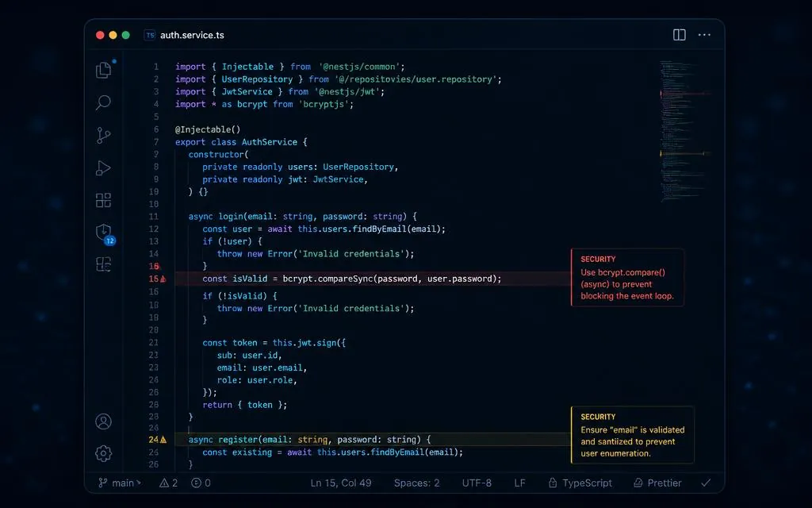
Task: Click the checkmark icon in status bar
Action: point(705,483)
